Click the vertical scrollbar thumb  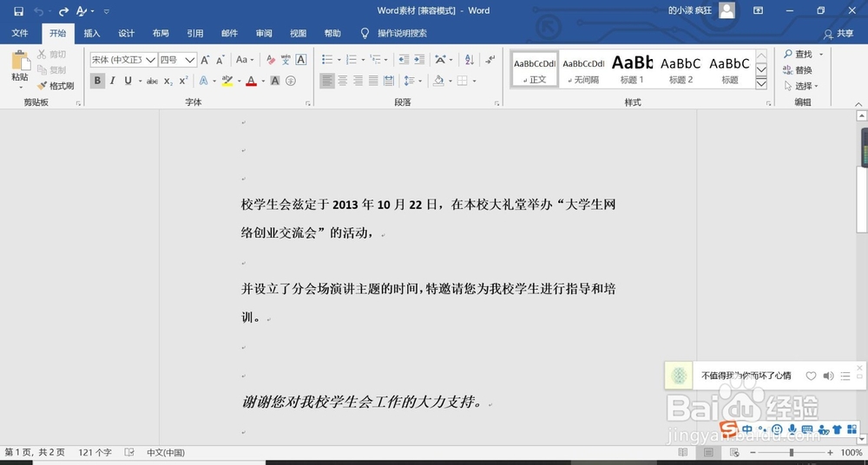point(862,200)
